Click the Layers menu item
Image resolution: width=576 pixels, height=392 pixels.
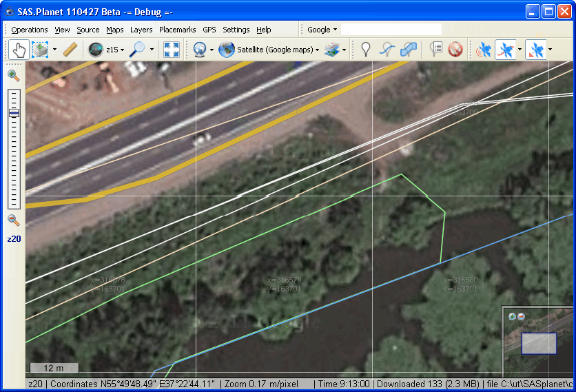[141, 30]
